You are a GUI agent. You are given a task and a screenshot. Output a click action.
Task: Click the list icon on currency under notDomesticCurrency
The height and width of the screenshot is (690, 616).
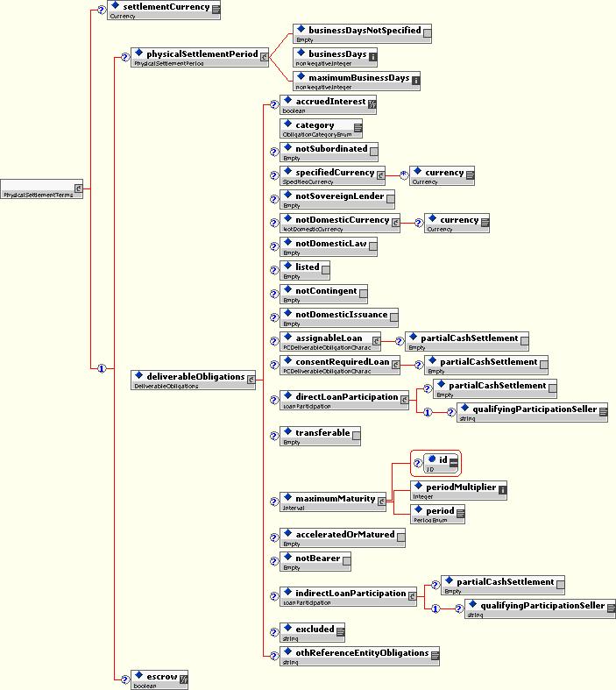(x=485, y=223)
